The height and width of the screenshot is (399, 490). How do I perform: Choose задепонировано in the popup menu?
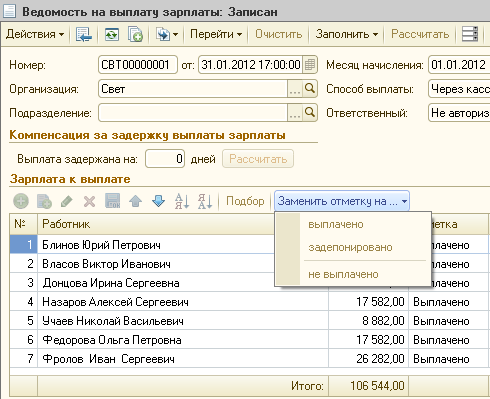click(x=350, y=247)
